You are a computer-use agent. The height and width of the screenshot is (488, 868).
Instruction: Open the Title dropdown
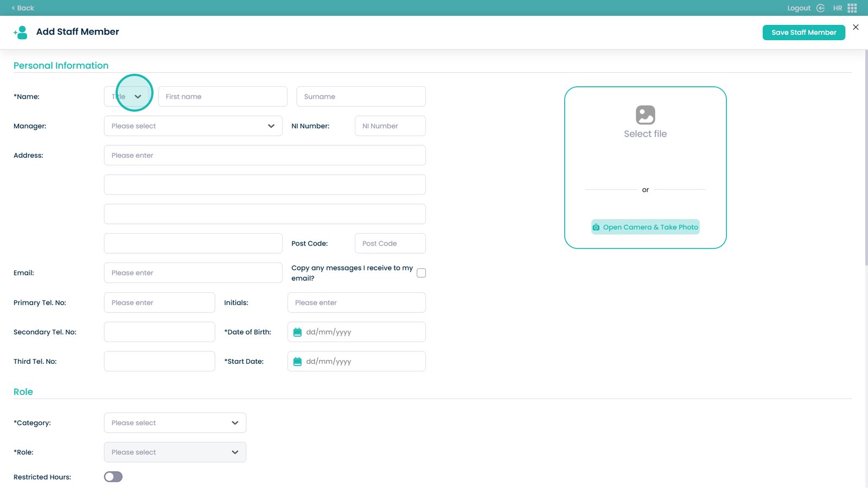click(127, 97)
